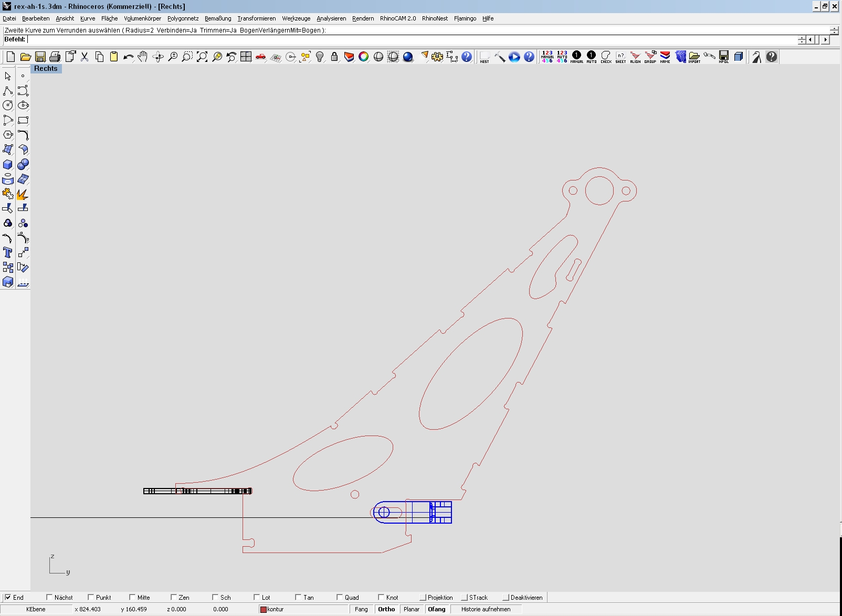Image resolution: width=842 pixels, height=616 pixels.
Task: Enable the Mitte object snap
Action: pyautogui.click(x=132, y=597)
